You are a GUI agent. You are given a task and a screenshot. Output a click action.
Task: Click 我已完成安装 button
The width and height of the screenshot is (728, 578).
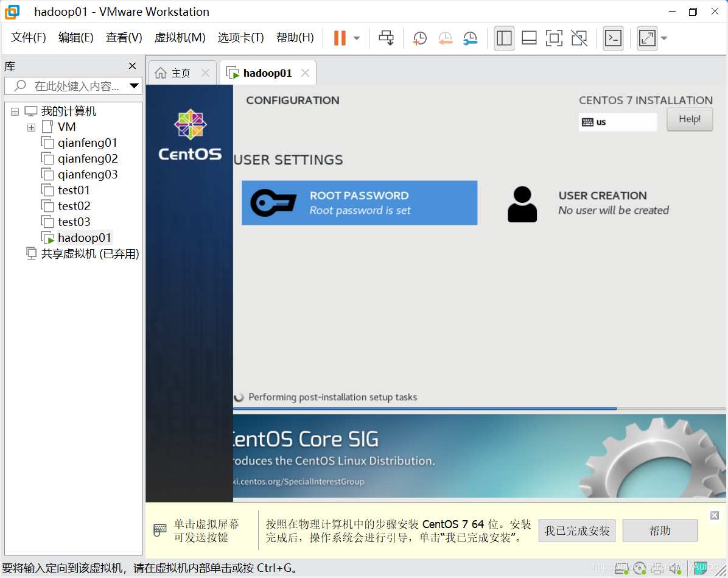[x=577, y=530]
